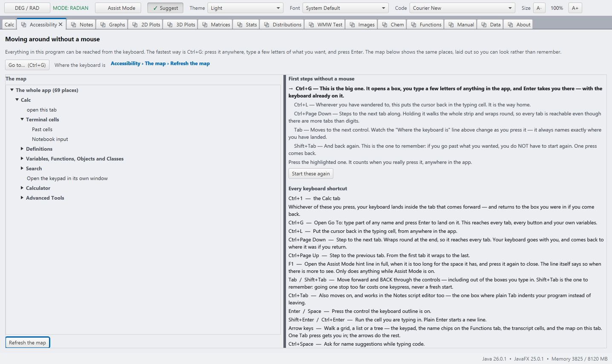Click the 'Ctrl+1 — the Calc tab' shortcut line

click(315, 198)
